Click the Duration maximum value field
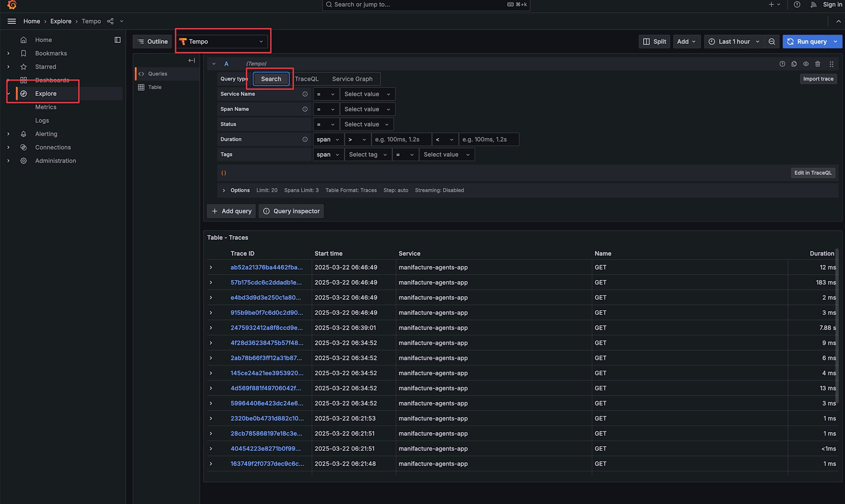Viewport: 845px width, 504px height. pos(489,139)
